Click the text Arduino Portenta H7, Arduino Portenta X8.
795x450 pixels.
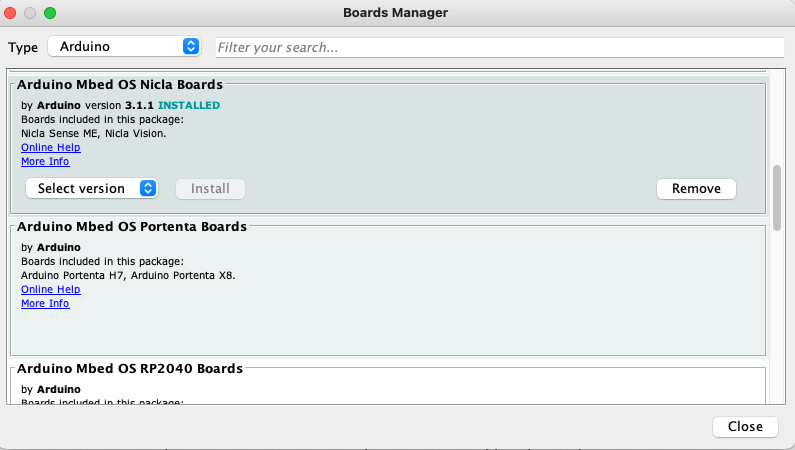[128, 275]
